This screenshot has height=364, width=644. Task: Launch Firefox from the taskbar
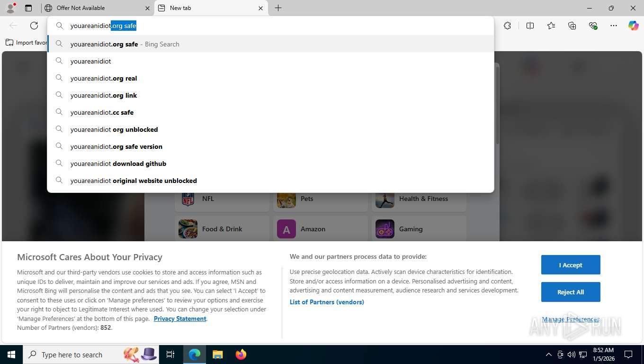(241, 355)
